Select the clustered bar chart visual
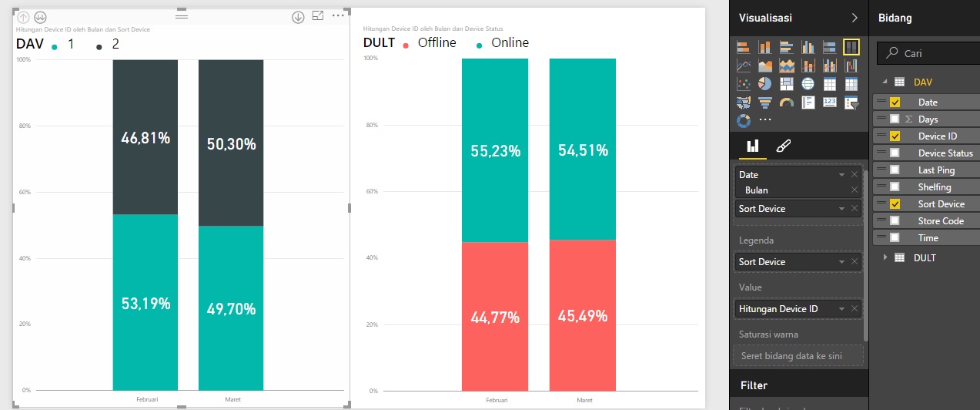The height and width of the screenshot is (410, 980). pos(787,48)
